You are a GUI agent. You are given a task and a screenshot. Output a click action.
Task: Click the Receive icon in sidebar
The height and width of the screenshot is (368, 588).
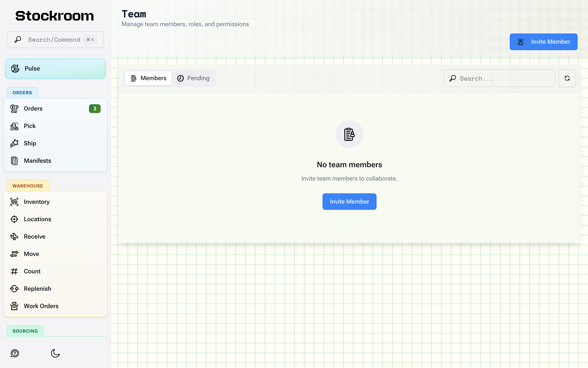pos(14,237)
